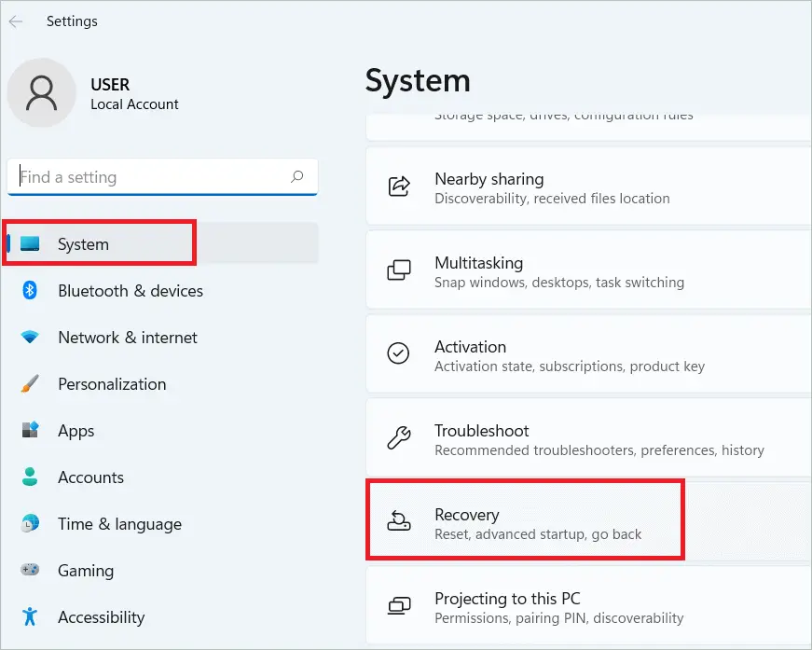This screenshot has height=650, width=812.
Task: Select System in the sidebar
Action: (x=84, y=244)
